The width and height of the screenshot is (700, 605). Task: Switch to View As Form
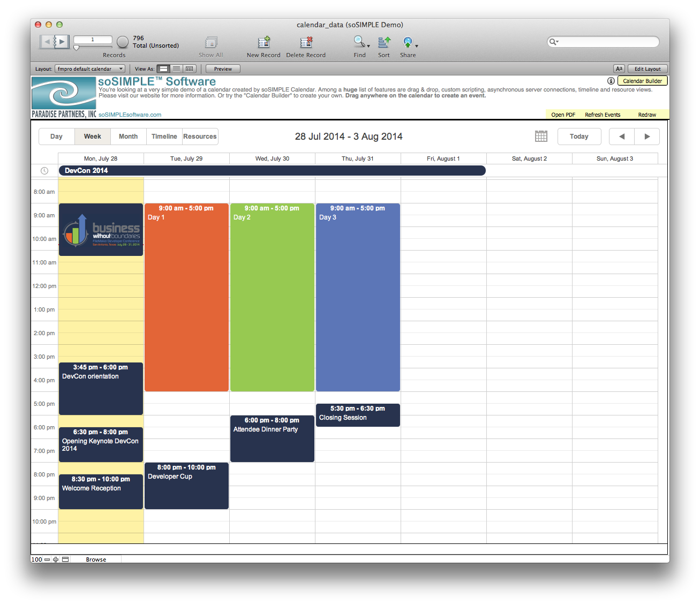164,69
